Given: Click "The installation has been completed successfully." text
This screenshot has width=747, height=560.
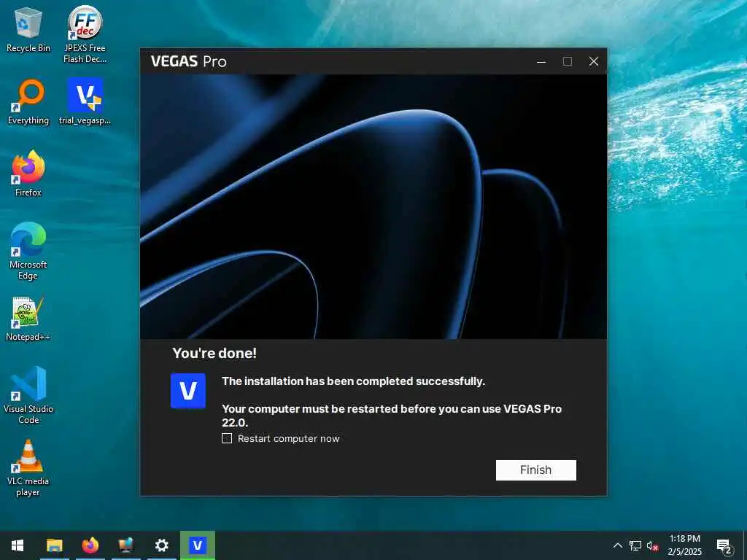Looking at the screenshot, I should 354,381.
